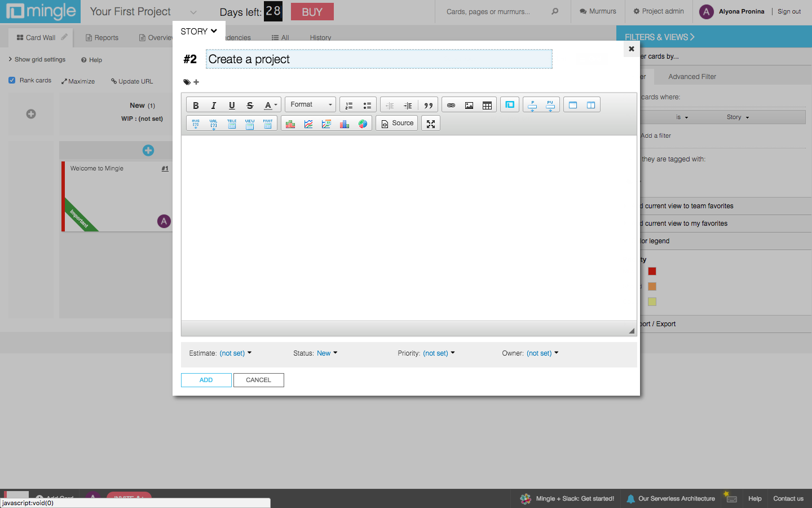Click the PV project variable macro icon

pos(550,105)
